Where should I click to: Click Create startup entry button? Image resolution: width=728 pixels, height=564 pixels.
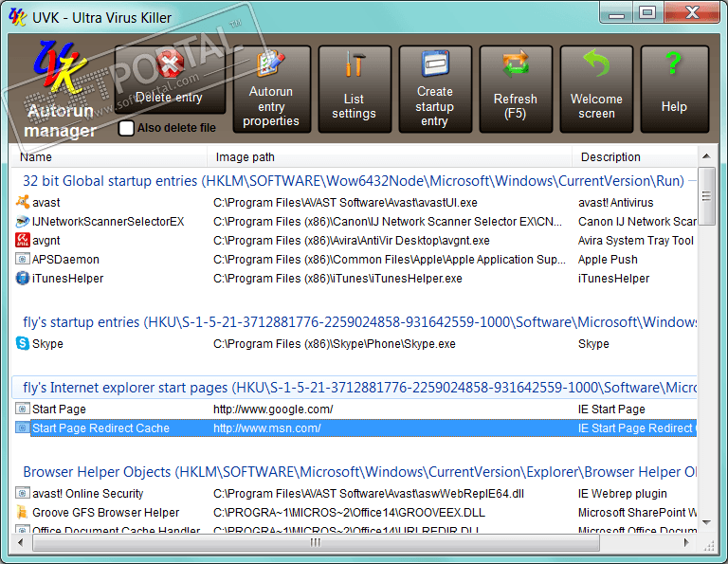tap(434, 89)
